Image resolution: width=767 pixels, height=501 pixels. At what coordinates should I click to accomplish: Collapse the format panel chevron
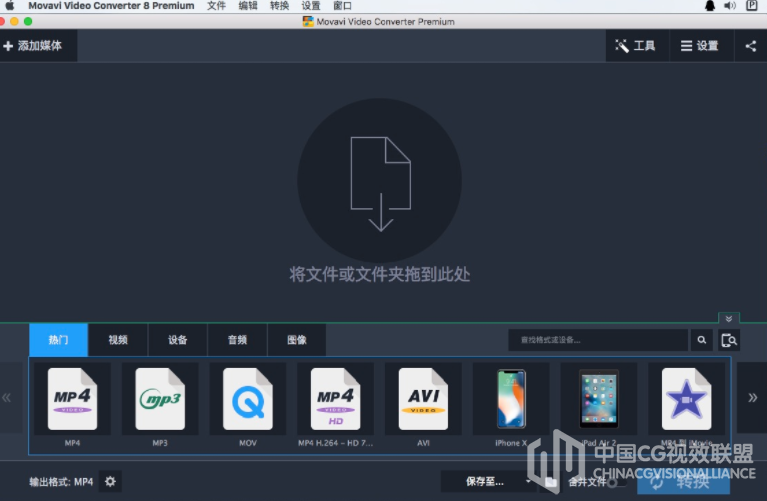pos(729,319)
